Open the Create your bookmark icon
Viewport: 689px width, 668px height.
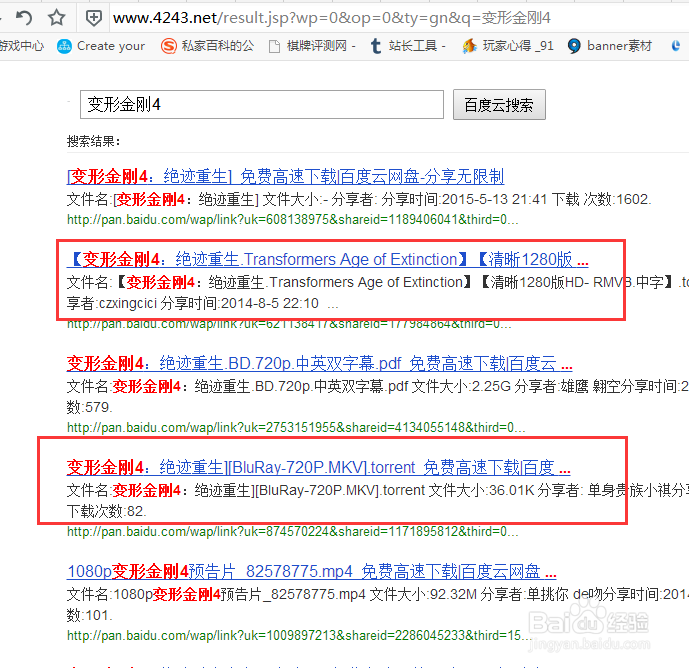pyautogui.click(x=64, y=46)
